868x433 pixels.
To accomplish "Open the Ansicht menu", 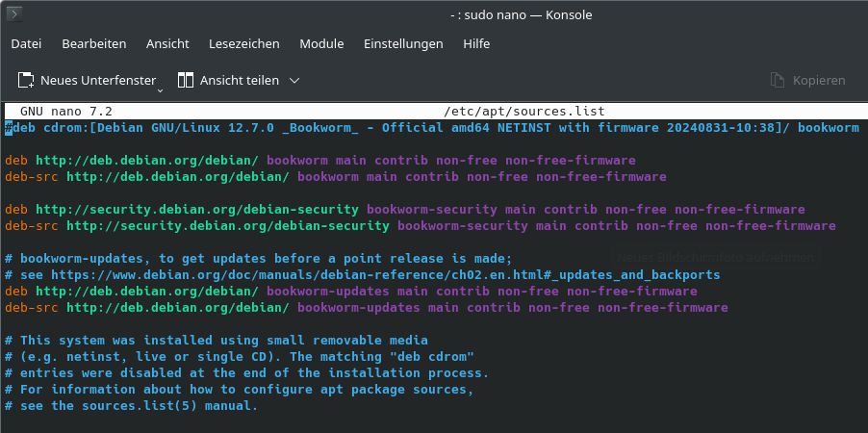I will click(x=167, y=43).
